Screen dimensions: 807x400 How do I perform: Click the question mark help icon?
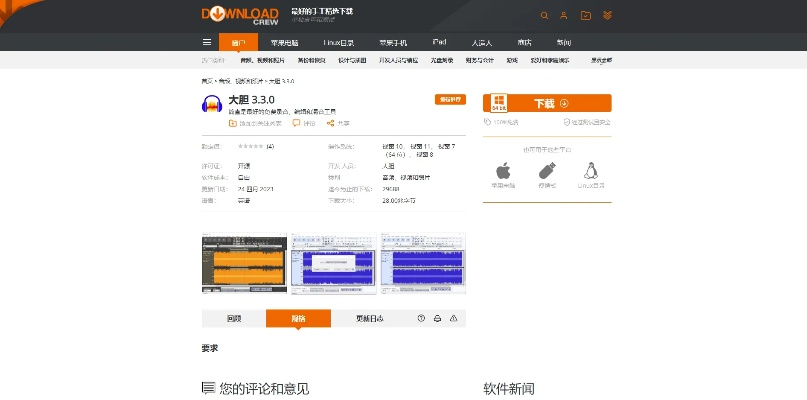point(421,318)
